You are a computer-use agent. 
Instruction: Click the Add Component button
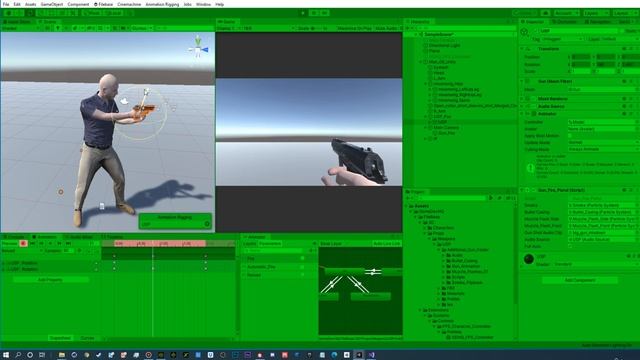click(x=580, y=280)
